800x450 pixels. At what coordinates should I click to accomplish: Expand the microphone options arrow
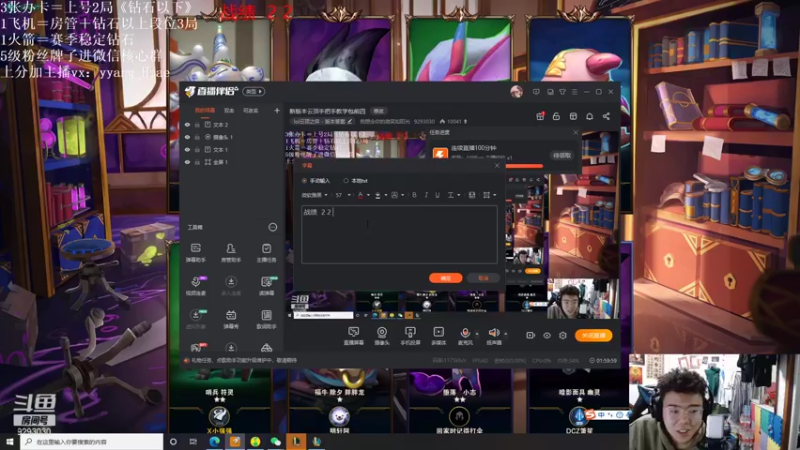pos(477,334)
